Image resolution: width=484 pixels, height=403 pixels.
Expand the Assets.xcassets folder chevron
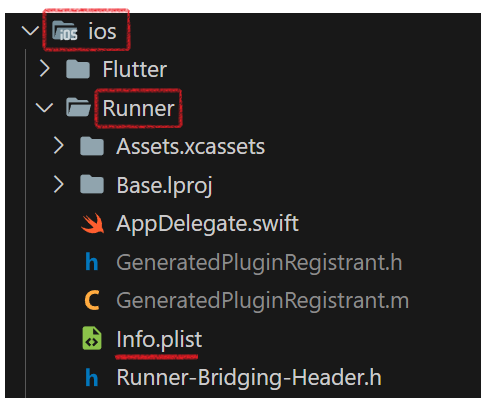pos(59,146)
